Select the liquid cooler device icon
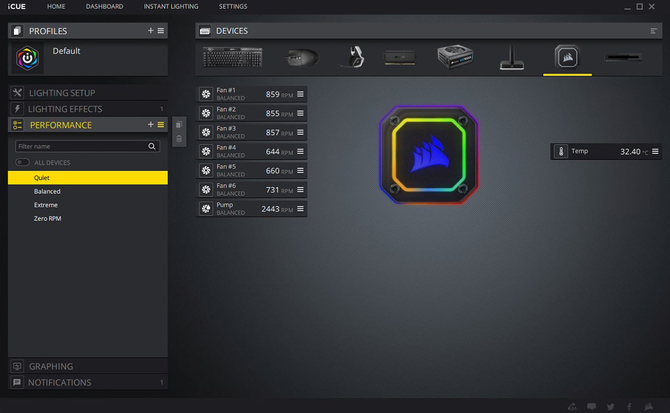The image size is (670, 413). point(567,57)
